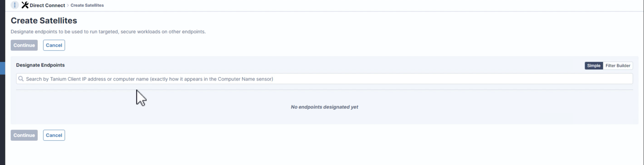Viewport: 644px width, 165px height.
Task: Switch to Filter Builder mode
Action: pyautogui.click(x=618, y=66)
